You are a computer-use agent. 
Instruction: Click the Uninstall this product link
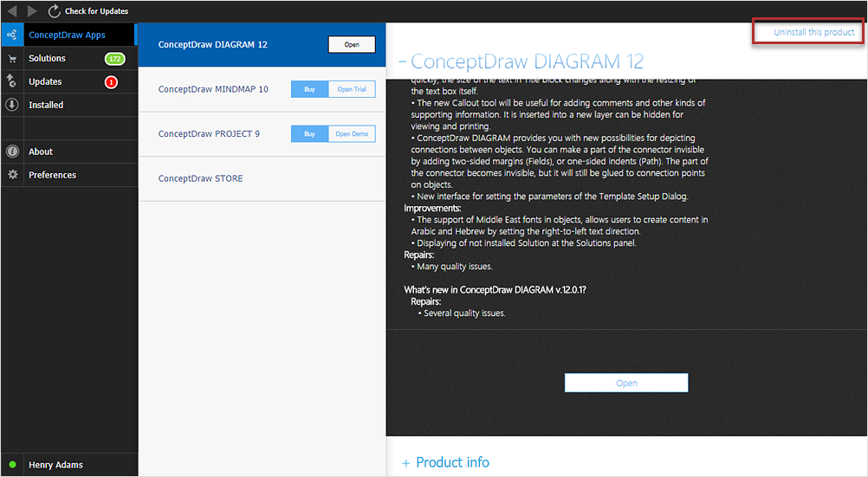813,32
